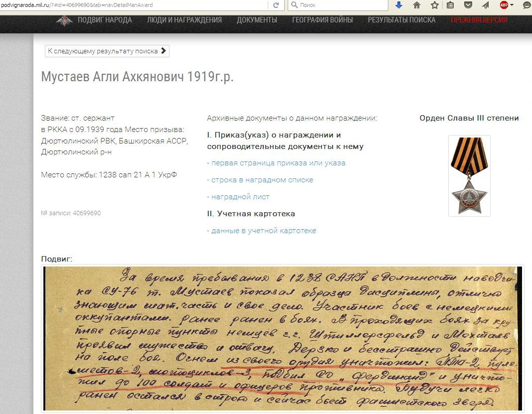Go to the browser home page icon
Screen dimensions: 532x414
click(x=417, y=5)
